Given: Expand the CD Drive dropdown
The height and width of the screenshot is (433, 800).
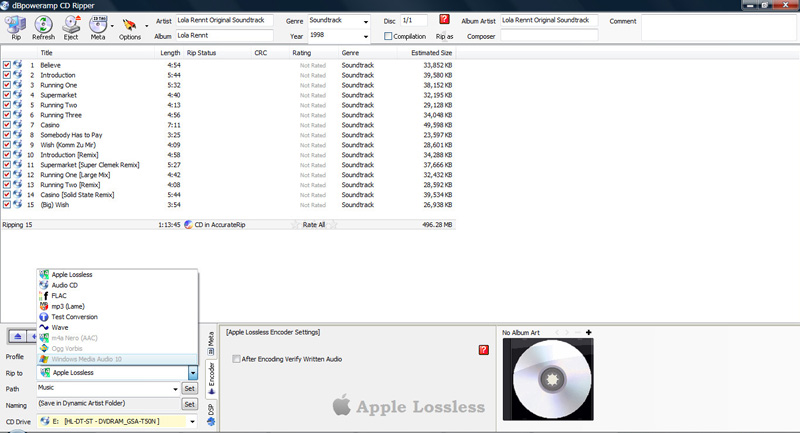Looking at the screenshot, I should [x=192, y=421].
